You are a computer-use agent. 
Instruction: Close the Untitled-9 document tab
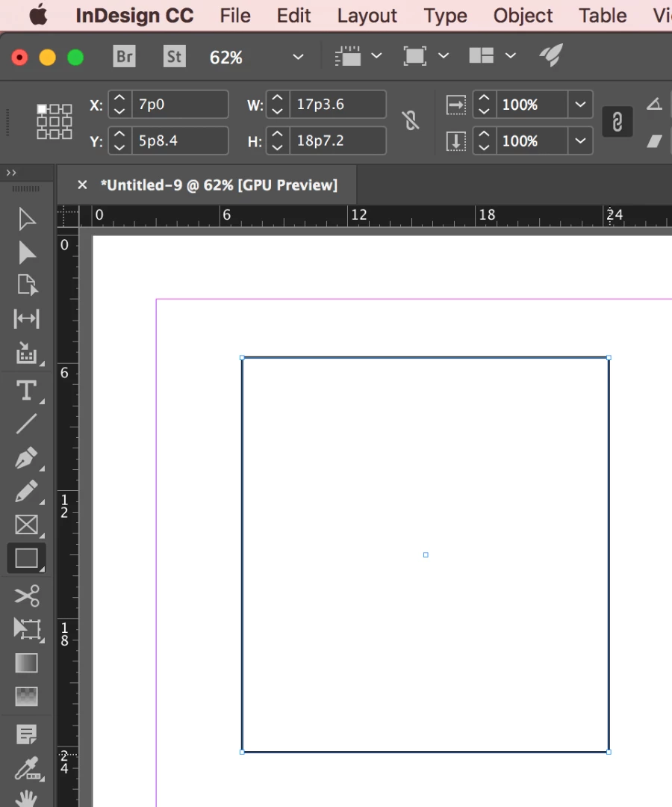tap(82, 185)
